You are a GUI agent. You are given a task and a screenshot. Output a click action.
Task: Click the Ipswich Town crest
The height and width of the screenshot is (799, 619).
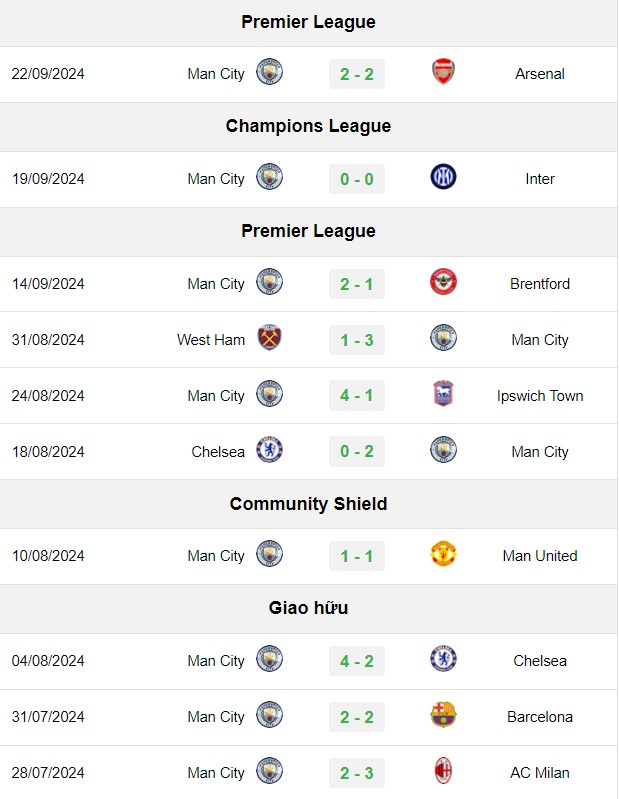click(443, 393)
